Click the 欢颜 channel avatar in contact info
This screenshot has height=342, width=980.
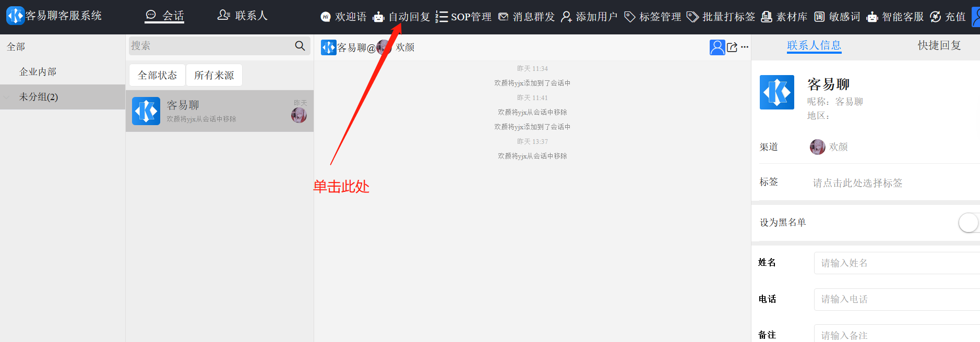point(818,147)
